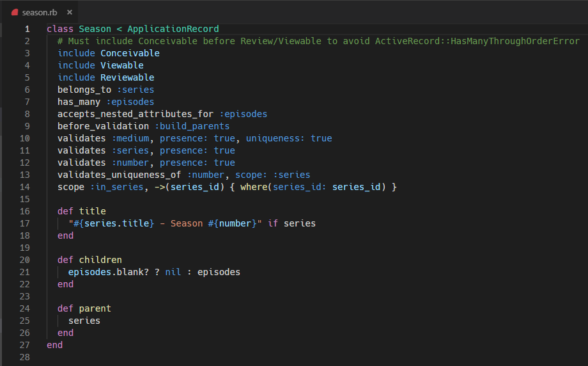This screenshot has width=588, height=366.
Task: Click def title method name
Action: tap(92, 211)
